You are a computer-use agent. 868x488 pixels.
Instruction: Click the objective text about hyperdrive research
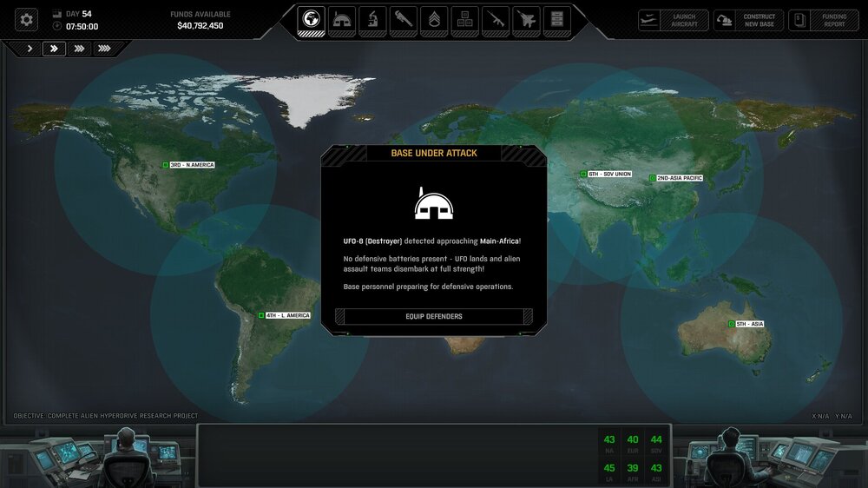(106, 415)
